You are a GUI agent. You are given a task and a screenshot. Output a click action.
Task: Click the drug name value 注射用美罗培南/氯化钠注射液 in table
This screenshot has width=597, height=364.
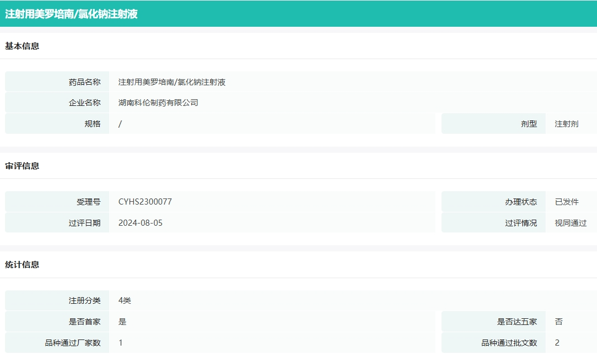coord(172,82)
